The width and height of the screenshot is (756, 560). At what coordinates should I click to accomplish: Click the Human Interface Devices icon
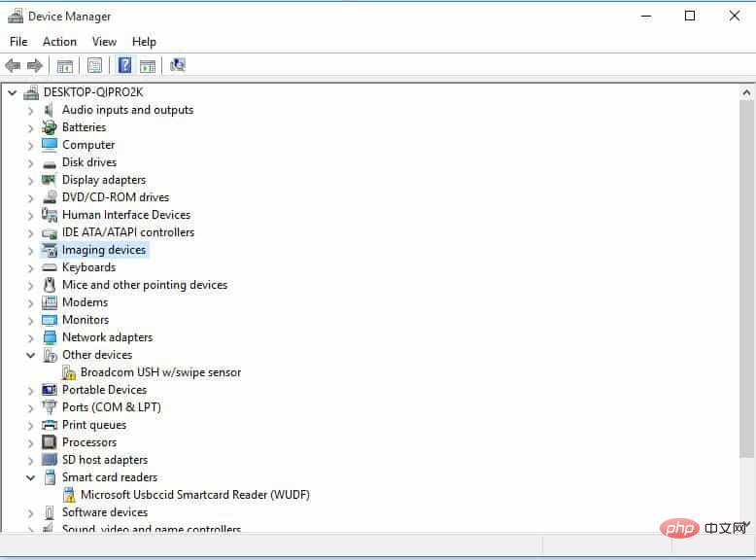click(x=50, y=215)
